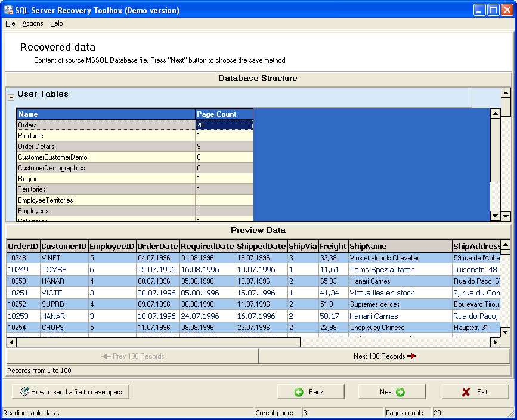Image resolution: width=517 pixels, height=420 pixels.
Task: Select the Orders table row
Action: point(106,125)
